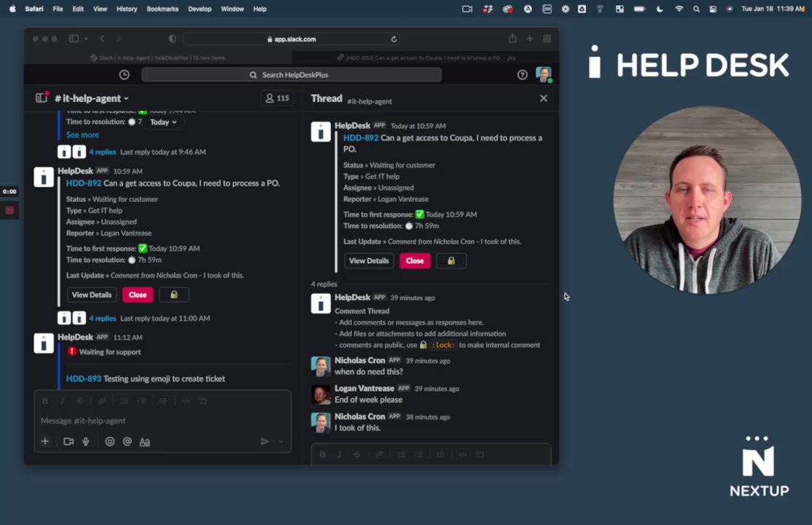Close the Thread panel
Screen dimensions: 812x525
(x=543, y=98)
